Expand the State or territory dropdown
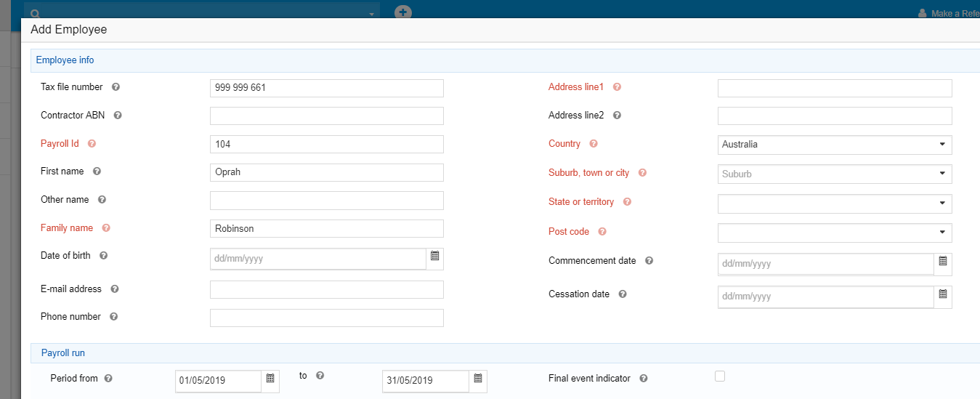980x399 pixels. 835,203
